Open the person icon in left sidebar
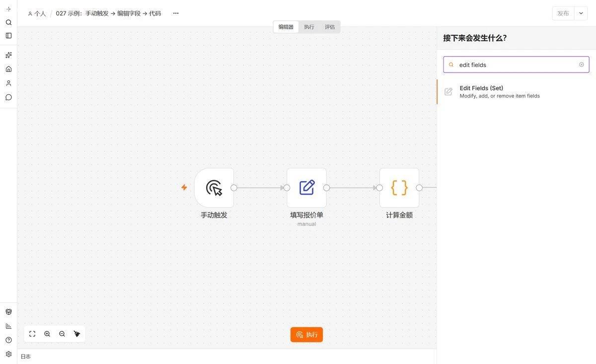Viewport: 596px width, 364px height. [x=8, y=83]
